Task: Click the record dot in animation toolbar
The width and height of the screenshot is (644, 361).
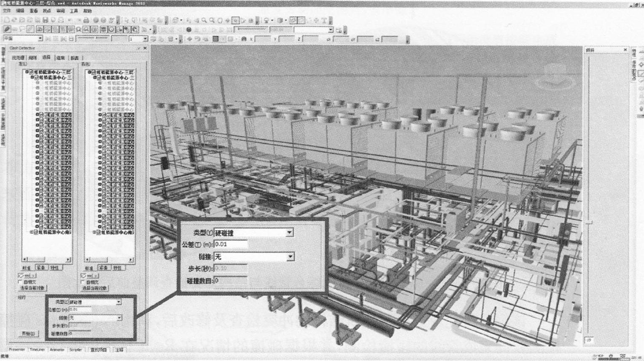Action: coord(189,29)
